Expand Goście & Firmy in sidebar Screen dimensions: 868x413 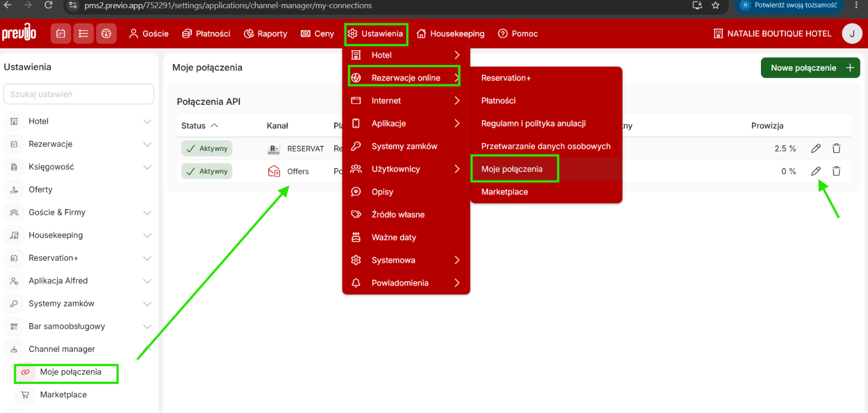[x=79, y=212]
